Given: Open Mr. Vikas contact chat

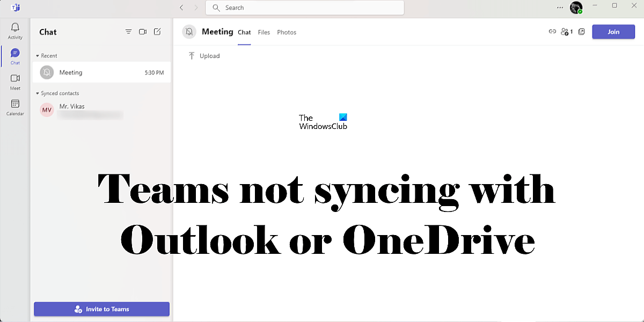Looking at the screenshot, I should coord(101,110).
